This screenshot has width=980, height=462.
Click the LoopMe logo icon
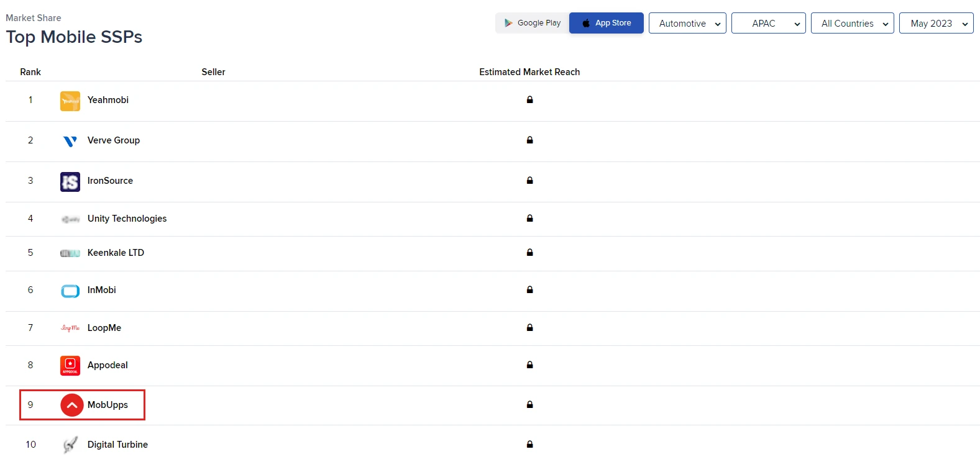pyautogui.click(x=70, y=328)
